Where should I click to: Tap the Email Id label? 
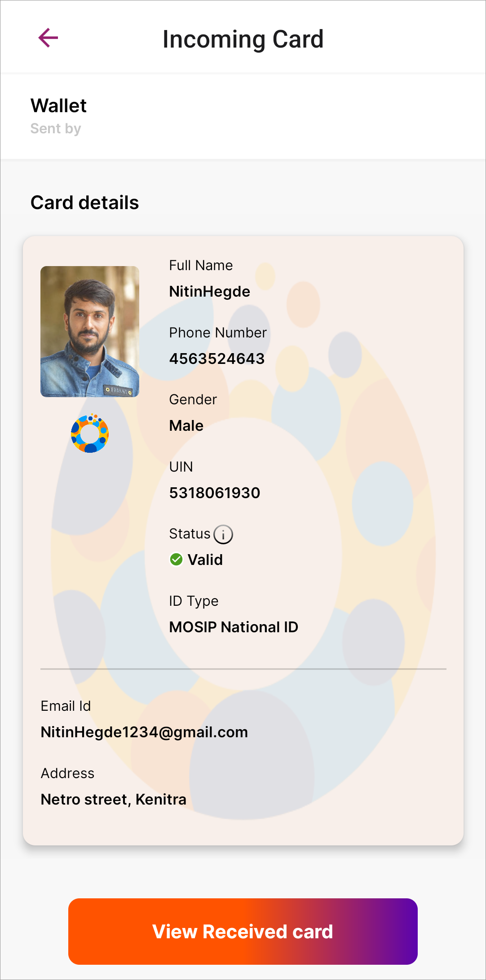pyautogui.click(x=66, y=706)
